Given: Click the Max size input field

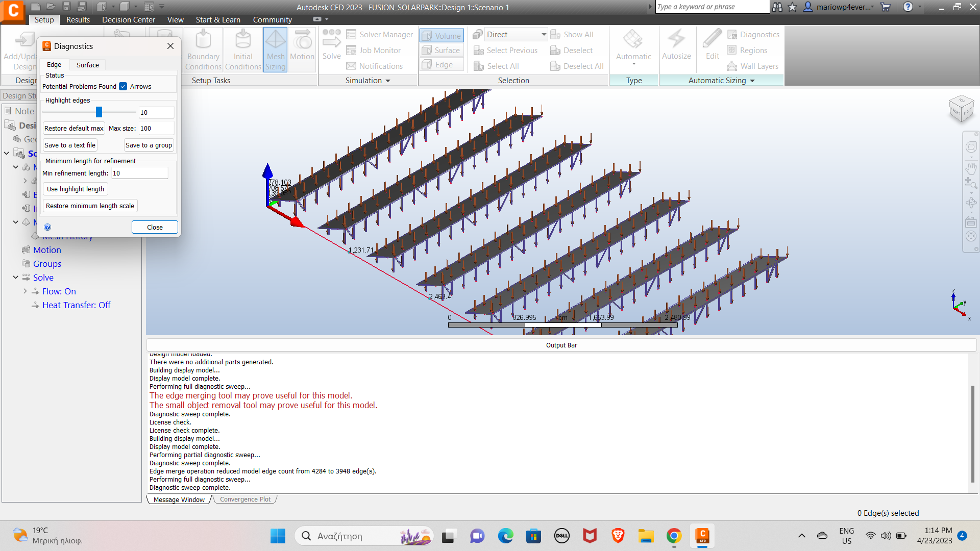Looking at the screenshot, I should 156,128.
